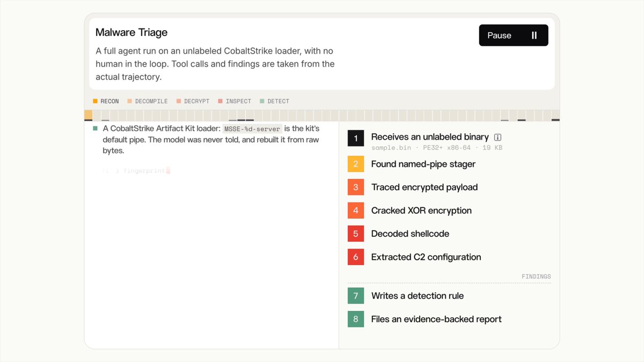Pause the agent run playback
Screen dimensions: 644x362
coord(514,35)
